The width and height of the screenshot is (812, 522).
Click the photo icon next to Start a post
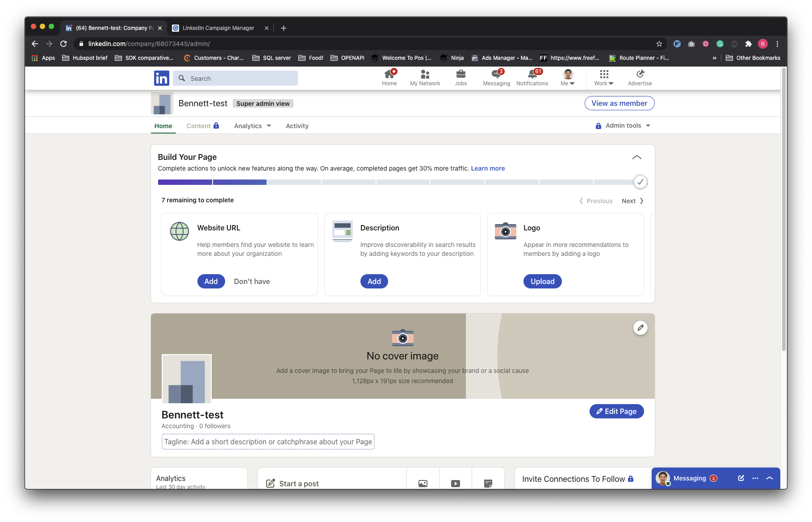pos(422,483)
